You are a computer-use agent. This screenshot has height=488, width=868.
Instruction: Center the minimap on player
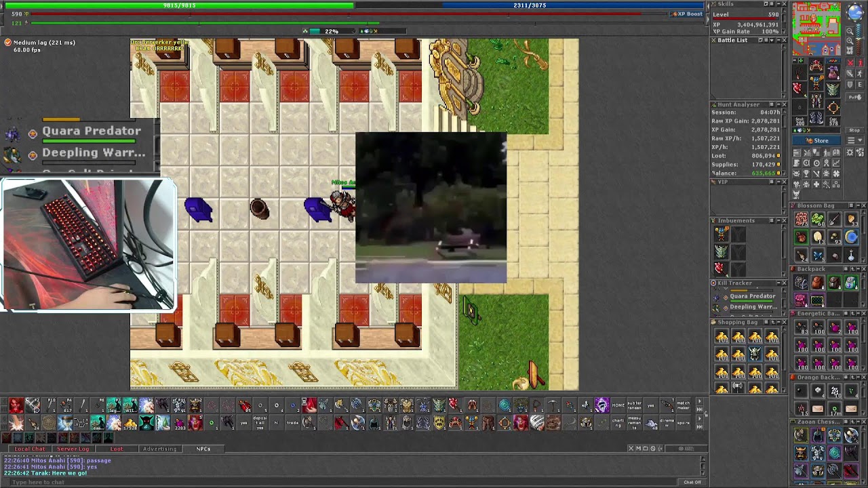click(850, 50)
